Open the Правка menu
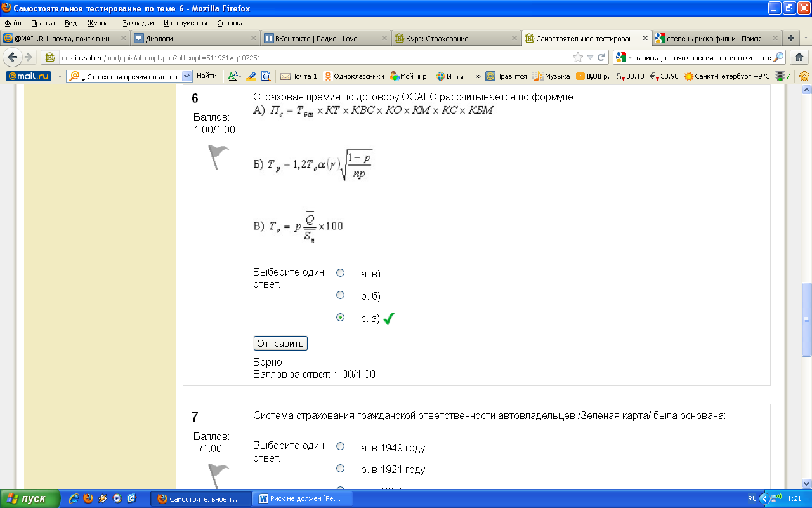812x508 pixels. tap(43, 23)
